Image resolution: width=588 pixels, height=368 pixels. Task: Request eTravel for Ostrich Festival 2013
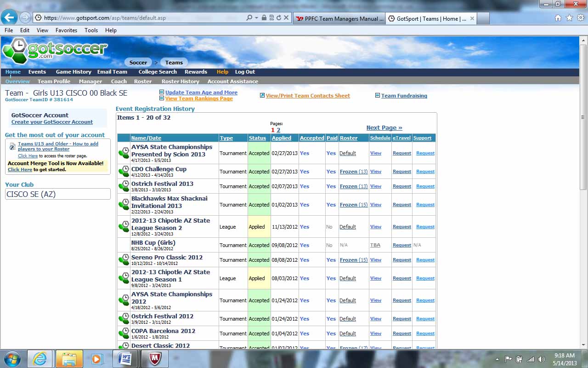point(402,186)
